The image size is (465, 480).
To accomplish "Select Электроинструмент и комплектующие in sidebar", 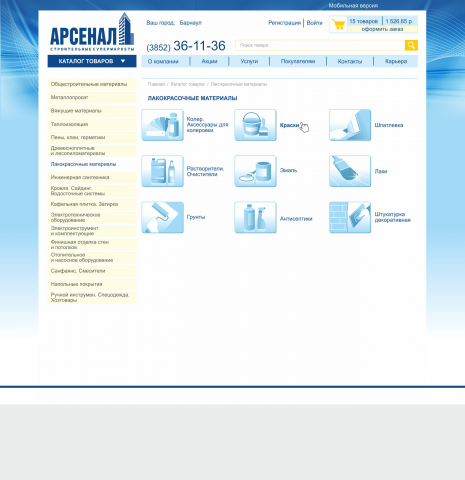I will pos(92,231).
